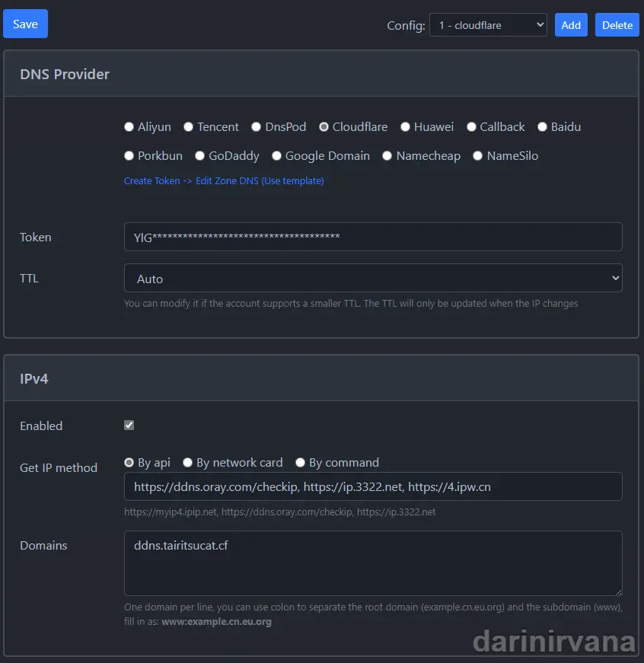The height and width of the screenshot is (663, 644).
Task: Open the Config selection dropdown
Action: click(488, 25)
